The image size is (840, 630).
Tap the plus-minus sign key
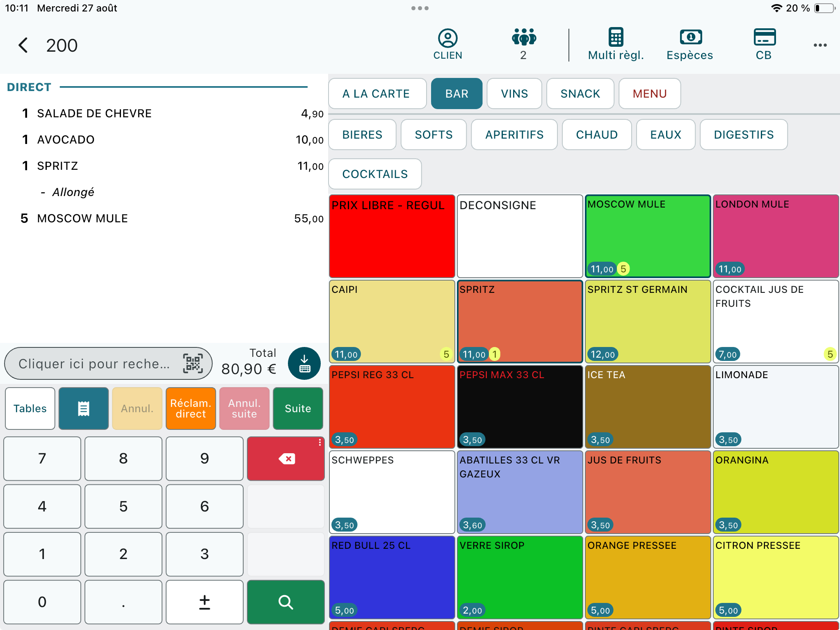pyautogui.click(x=205, y=602)
